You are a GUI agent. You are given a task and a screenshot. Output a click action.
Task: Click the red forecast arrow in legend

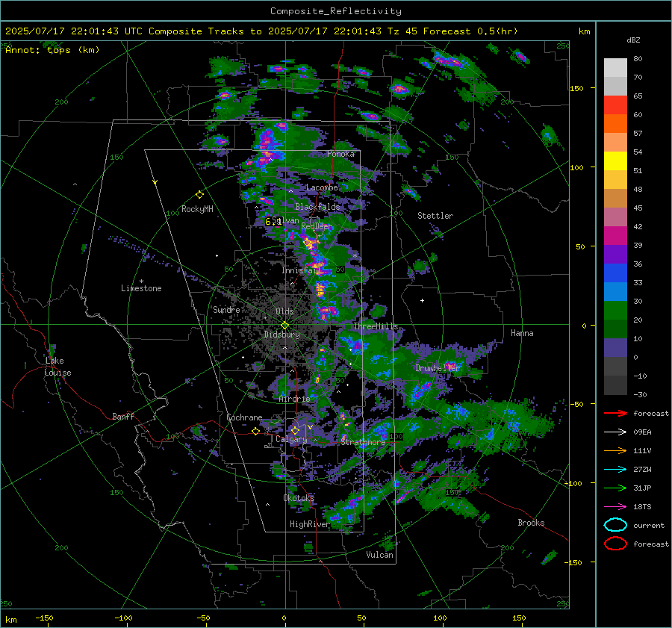coord(615,413)
